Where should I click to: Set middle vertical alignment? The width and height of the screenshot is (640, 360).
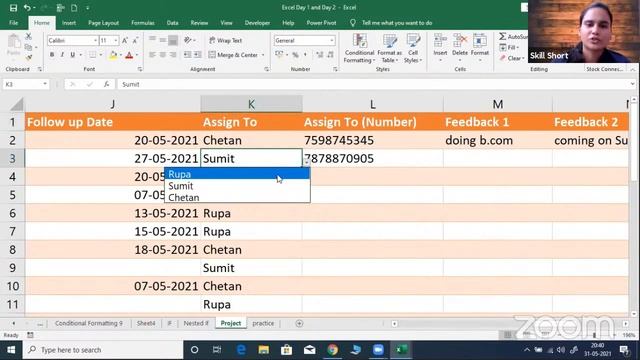(162, 40)
